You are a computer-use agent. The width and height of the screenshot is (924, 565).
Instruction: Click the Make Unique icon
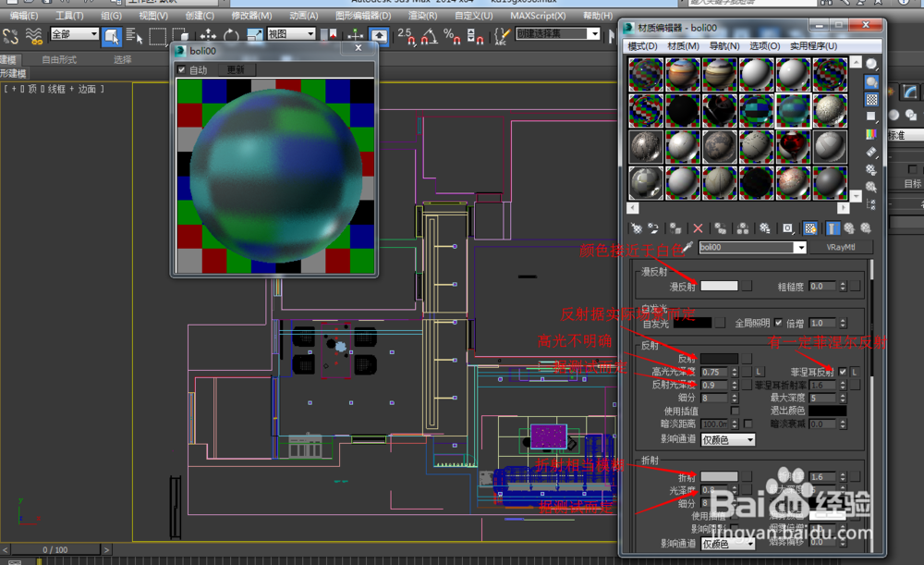pos(743,228)
